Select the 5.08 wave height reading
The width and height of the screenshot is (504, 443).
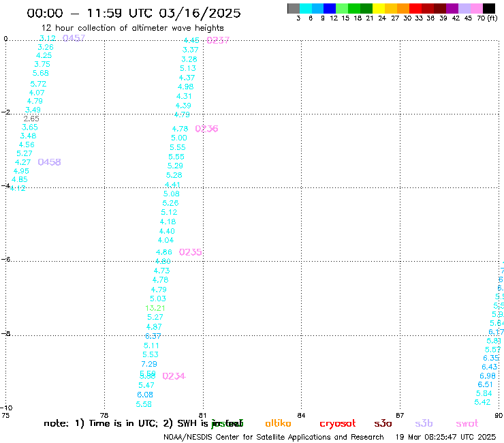[172, 194]
